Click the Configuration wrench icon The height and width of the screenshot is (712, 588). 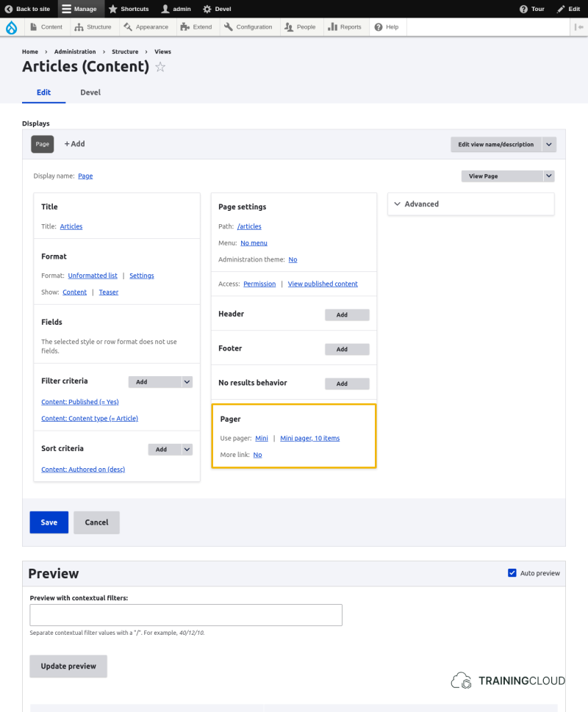229,27
